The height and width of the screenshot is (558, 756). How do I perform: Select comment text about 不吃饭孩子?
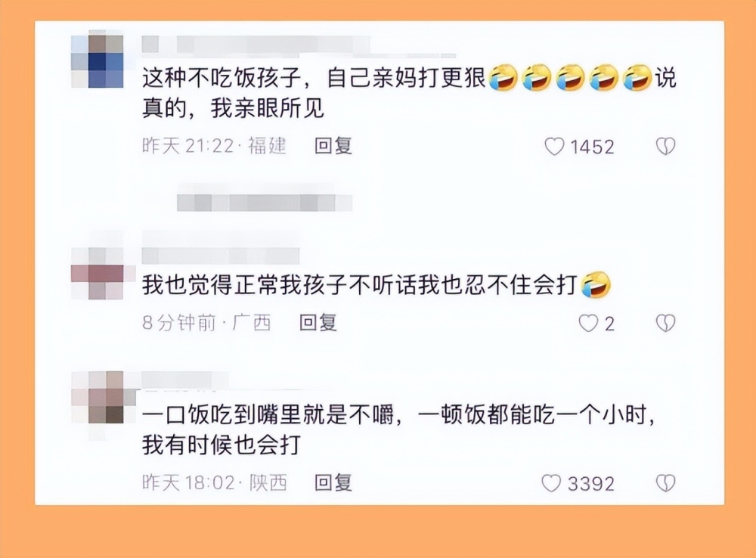coord(409,93)
